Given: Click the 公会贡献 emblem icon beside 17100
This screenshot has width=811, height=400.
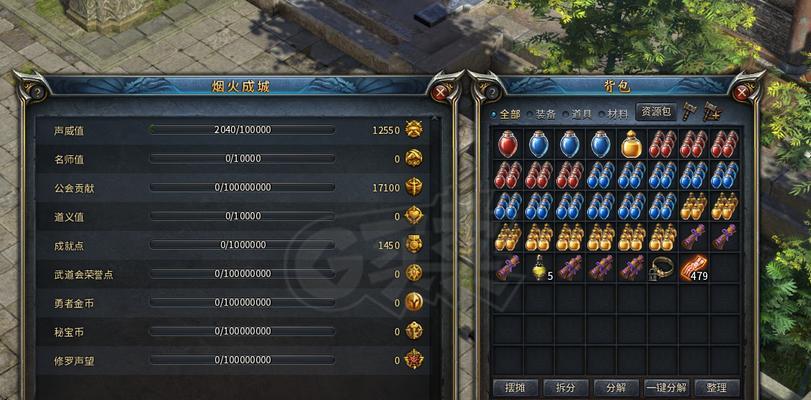Looking at the screenshot, I should pos(414,187).
